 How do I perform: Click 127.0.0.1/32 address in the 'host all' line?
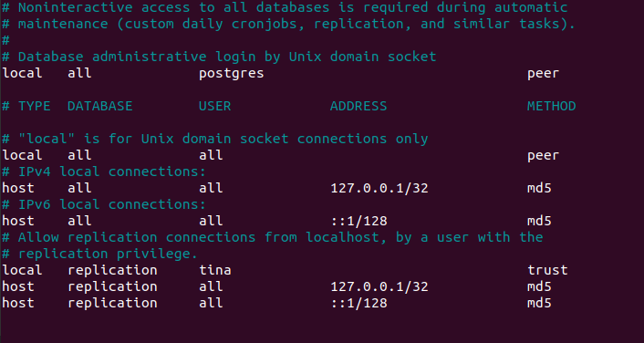(379, 188)
